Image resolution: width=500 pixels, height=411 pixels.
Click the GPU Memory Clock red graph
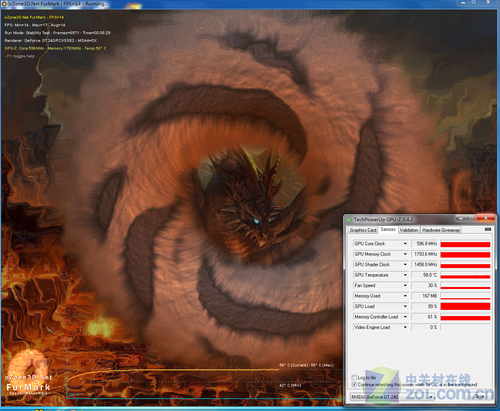[465, 254]
